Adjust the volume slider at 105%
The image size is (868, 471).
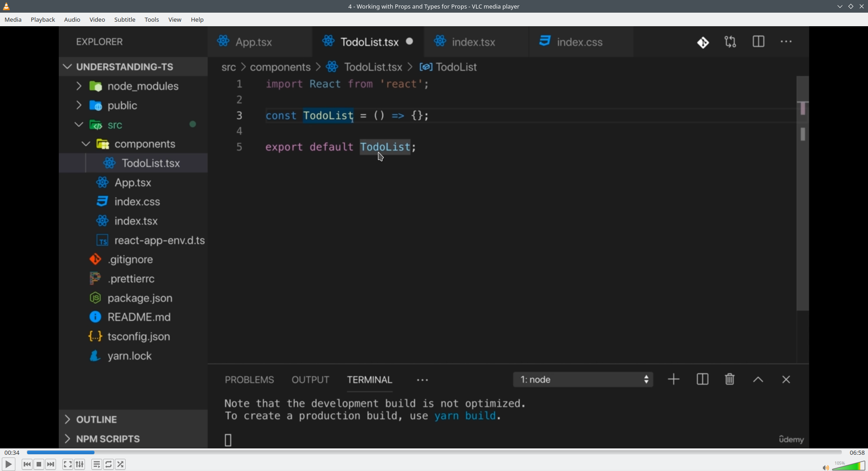(849, 466)
